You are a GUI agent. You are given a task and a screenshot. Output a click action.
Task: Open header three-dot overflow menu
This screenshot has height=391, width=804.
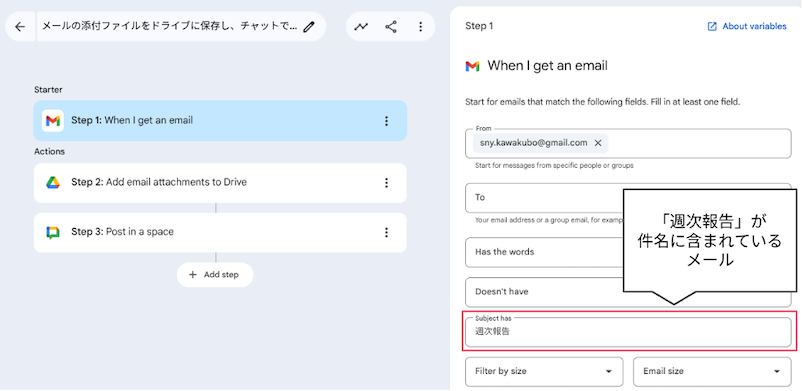tap(420, 27)
